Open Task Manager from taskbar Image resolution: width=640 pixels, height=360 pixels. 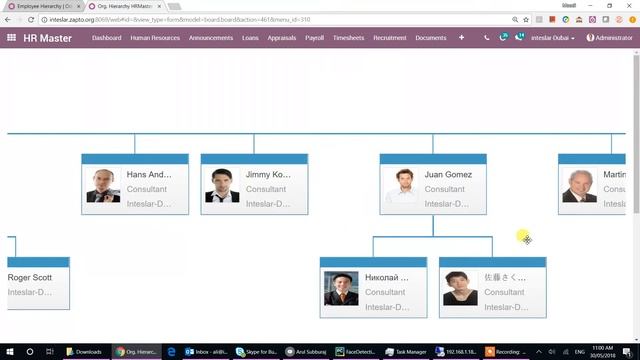tap(406, 351)
